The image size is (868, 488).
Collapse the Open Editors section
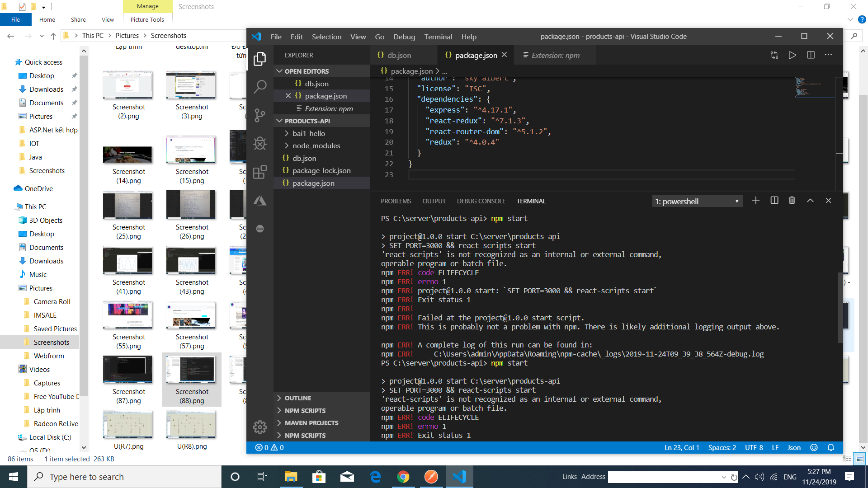[x=321, y=71]
